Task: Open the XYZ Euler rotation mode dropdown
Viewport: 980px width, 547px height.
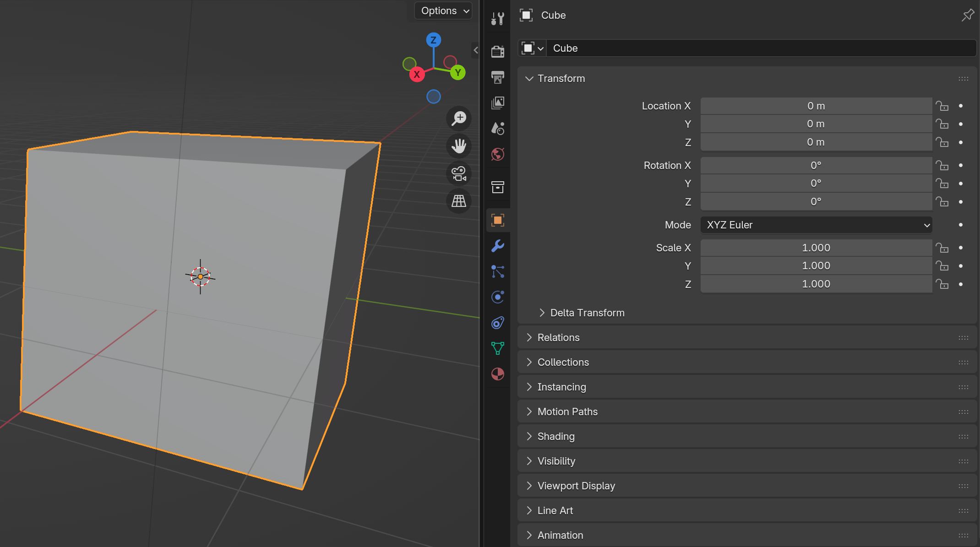Action: [x=816, y=225]
